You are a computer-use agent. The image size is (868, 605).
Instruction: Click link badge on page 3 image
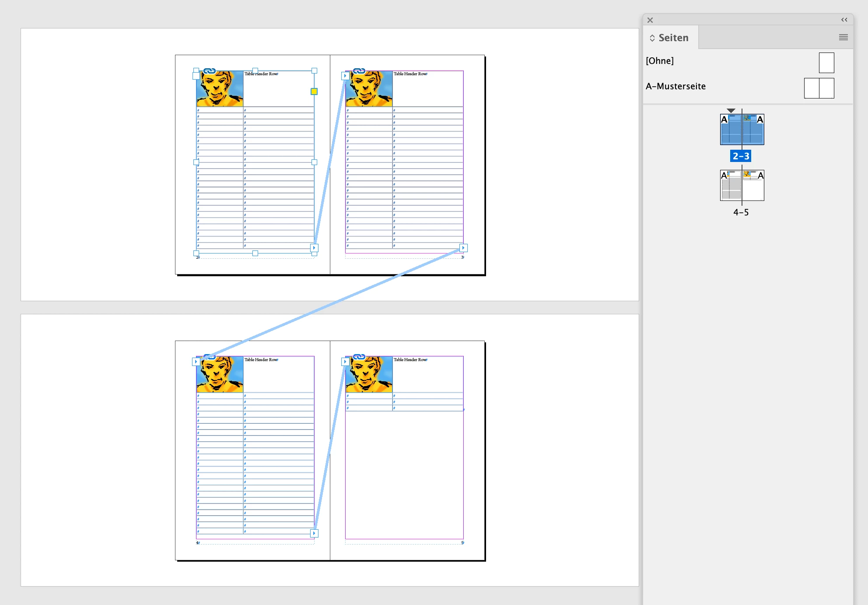pos(359,71)
